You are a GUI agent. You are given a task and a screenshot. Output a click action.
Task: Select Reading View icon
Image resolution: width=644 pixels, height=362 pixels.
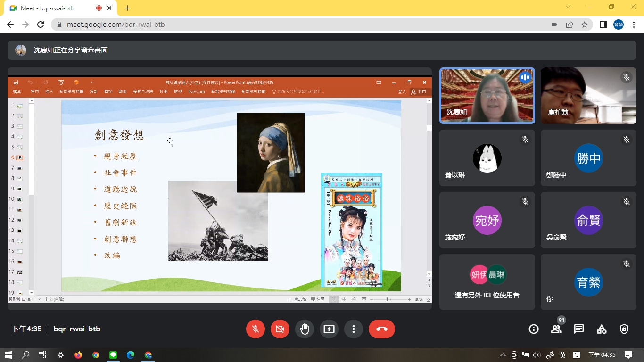click(354, 299)
